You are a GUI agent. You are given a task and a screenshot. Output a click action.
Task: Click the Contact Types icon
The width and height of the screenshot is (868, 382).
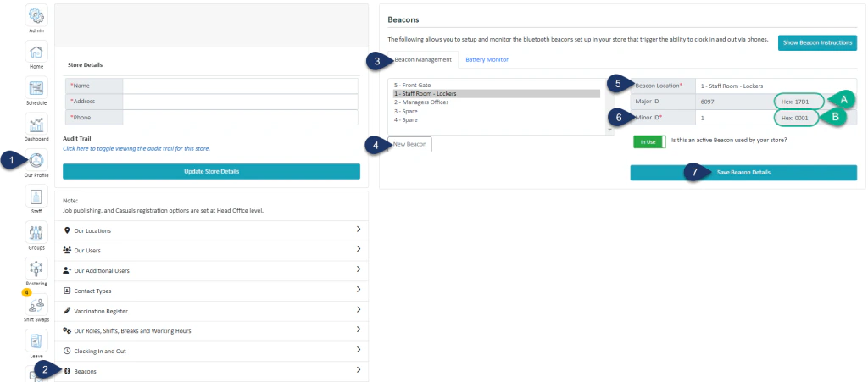pyautogui.click(x=67, y=291)
